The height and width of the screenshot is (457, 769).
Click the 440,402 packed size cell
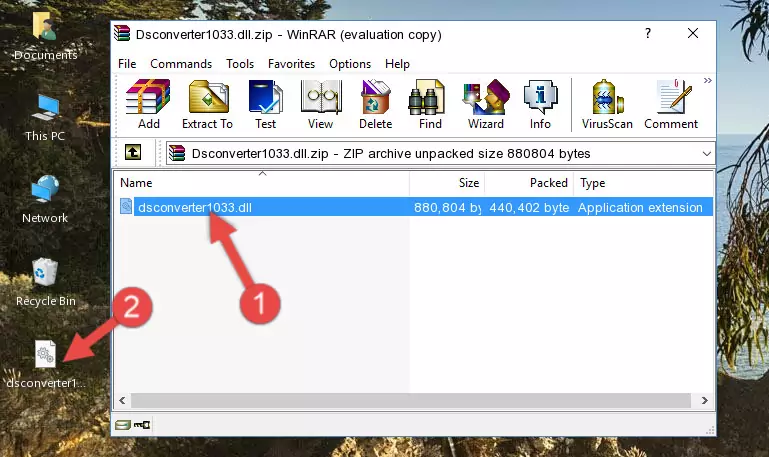click(x=529, y=207)
